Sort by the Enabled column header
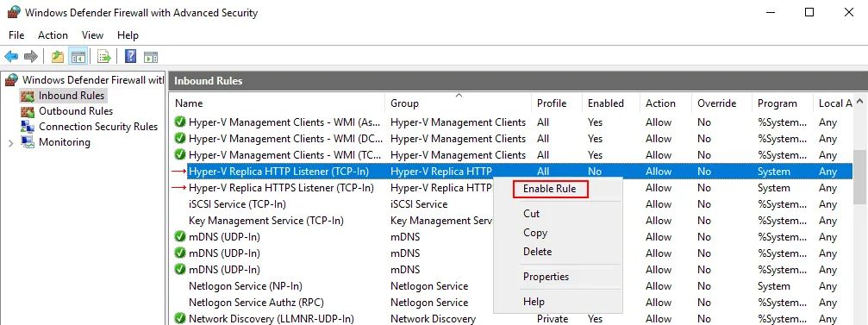 (x=606, y=103)
